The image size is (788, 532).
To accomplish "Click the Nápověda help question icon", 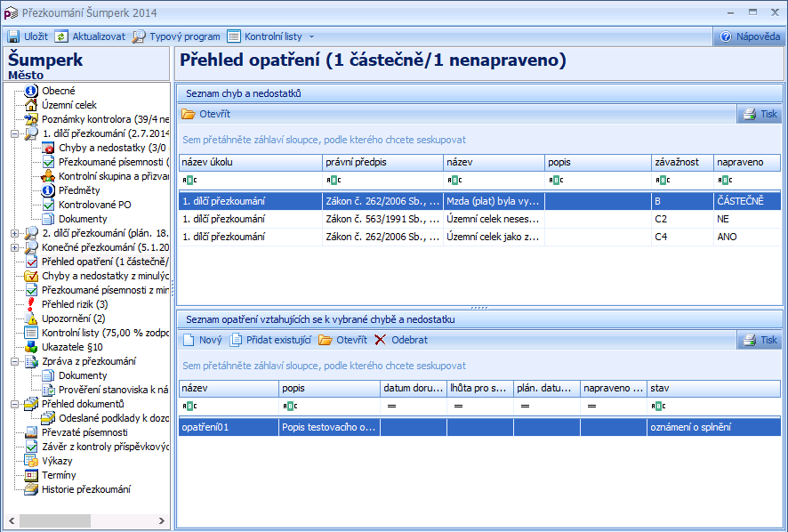I will pos(726,36).
